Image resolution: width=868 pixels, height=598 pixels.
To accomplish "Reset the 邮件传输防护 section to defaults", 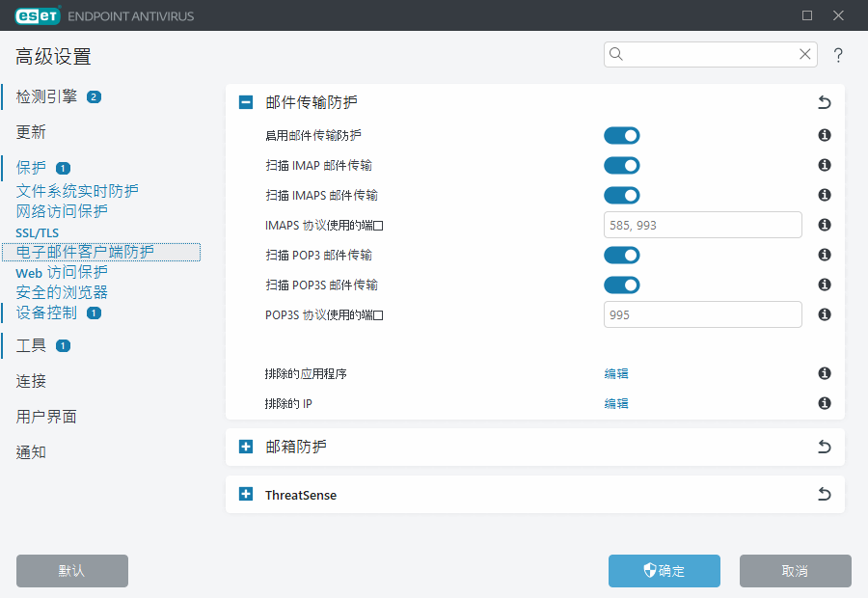I will click(x=825, y=102).
